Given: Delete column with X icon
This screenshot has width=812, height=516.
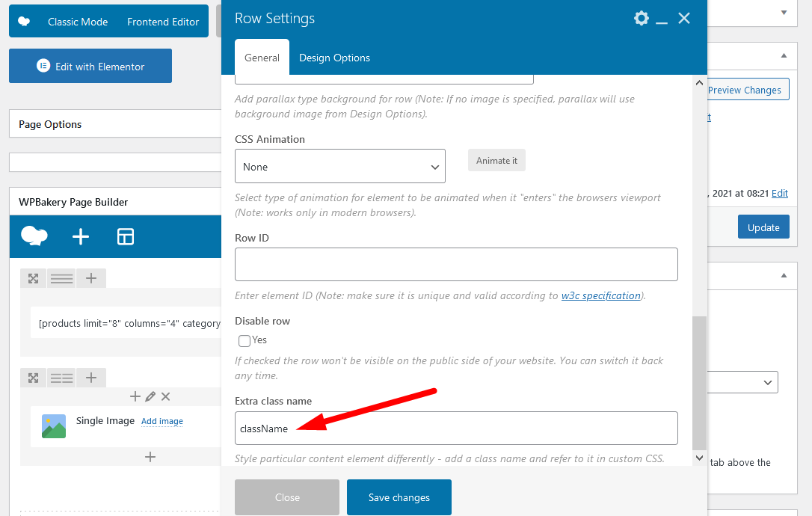Looking at the screenshot, I should click(x=166, y=396).
